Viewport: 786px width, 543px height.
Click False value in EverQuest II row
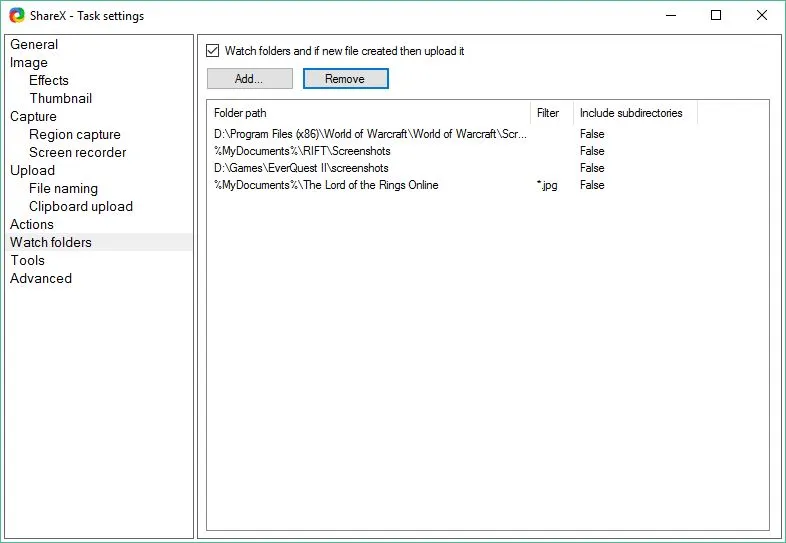click(x=592, y=168)
